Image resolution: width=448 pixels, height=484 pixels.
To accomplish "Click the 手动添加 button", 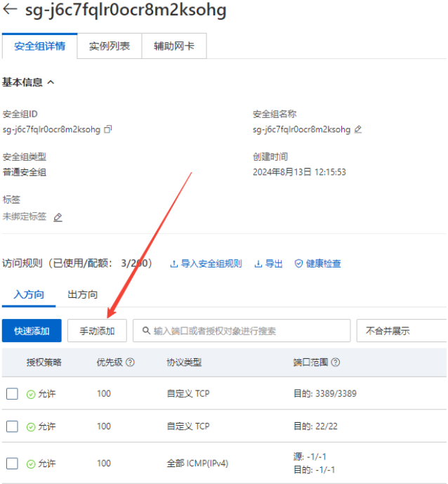I will tap(96, 331).
